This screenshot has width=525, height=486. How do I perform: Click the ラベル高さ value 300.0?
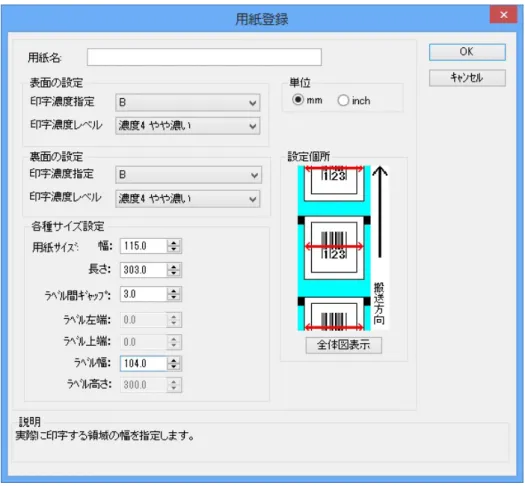[143, 385]
